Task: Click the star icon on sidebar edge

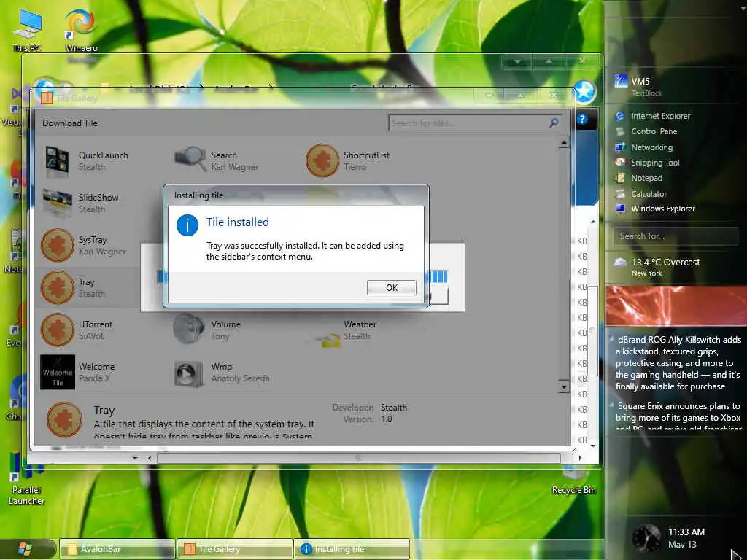Action: click(x=584, y=92)
